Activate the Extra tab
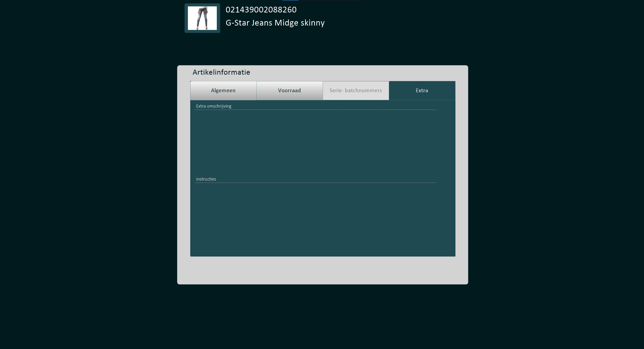The image size is (644, 349). [422, 90]
